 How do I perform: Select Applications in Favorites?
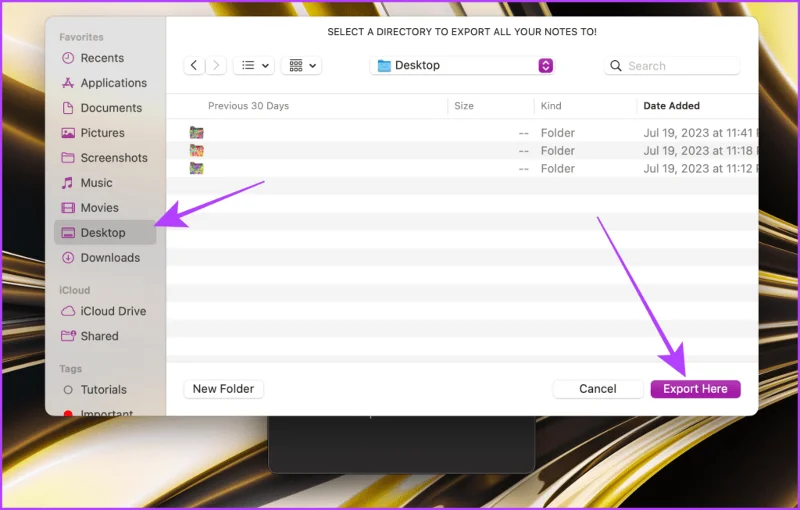pos(104,83)
